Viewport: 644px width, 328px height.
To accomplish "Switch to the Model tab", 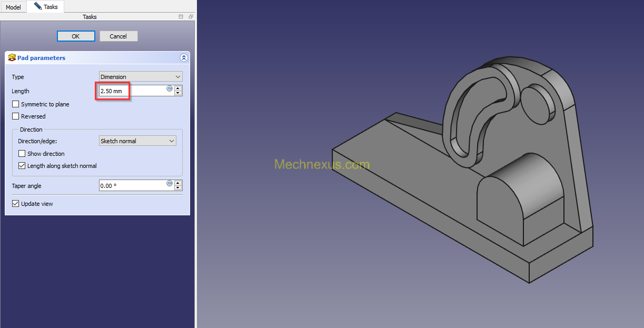I will tap(13, 7).
